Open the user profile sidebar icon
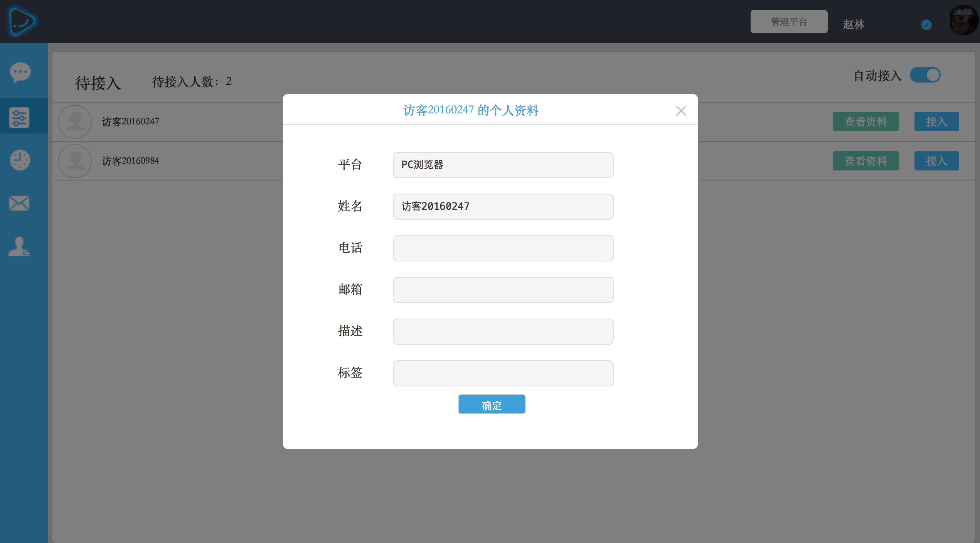This screenshot has height=543, width=980. click(19, 247)
